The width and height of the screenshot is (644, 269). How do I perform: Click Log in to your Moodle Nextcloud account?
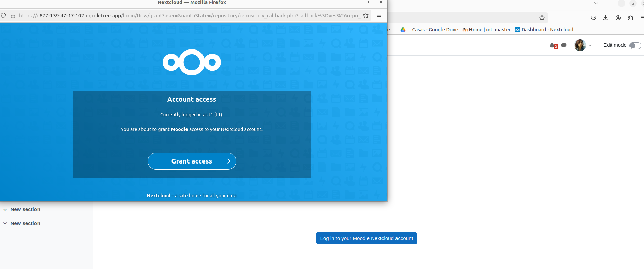click(366, 238)
